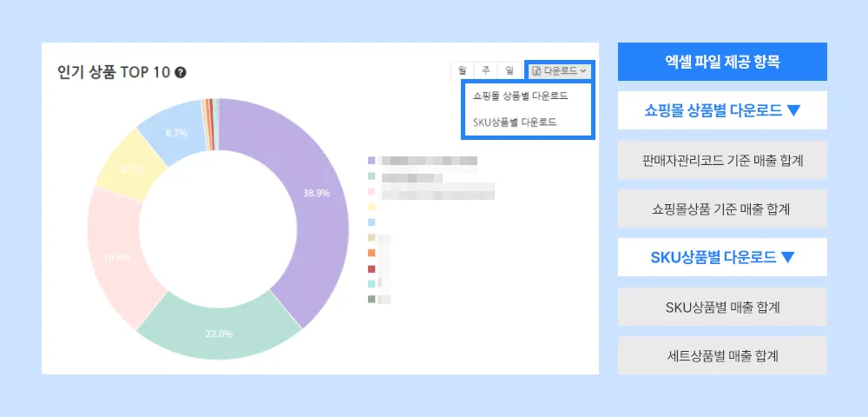Click 세트상품별 매출 합계 box
This screenshot has height=417, width=868.
pyautogui.click(x=722, y=355)
